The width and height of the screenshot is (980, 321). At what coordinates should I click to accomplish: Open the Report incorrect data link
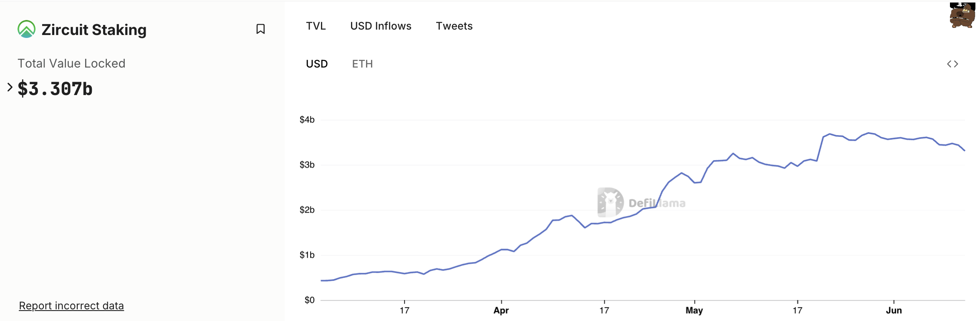pyautogui.click(x=71, y=306)
